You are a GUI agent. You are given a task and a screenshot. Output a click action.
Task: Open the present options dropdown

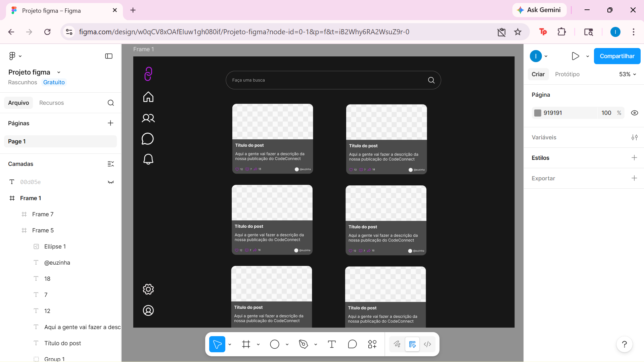tap(588, 56)
